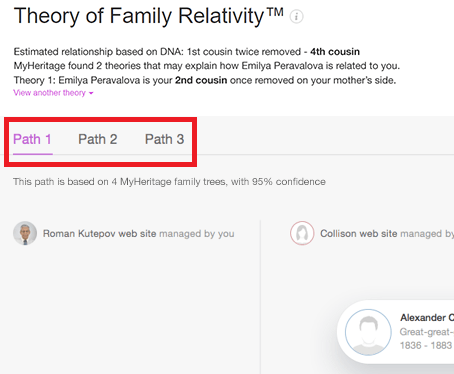Click the Alexander 1836 - 1883 person card

pyautogui.click(x=396, y=332)
